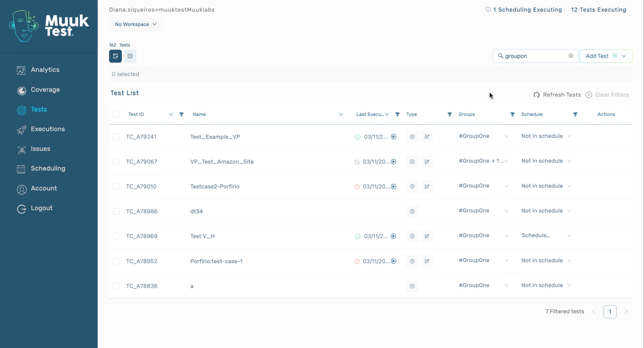This screenshot has width=644, height=348.
Task: Check the box for TC_A78986
Action: (x=116, y=211)
